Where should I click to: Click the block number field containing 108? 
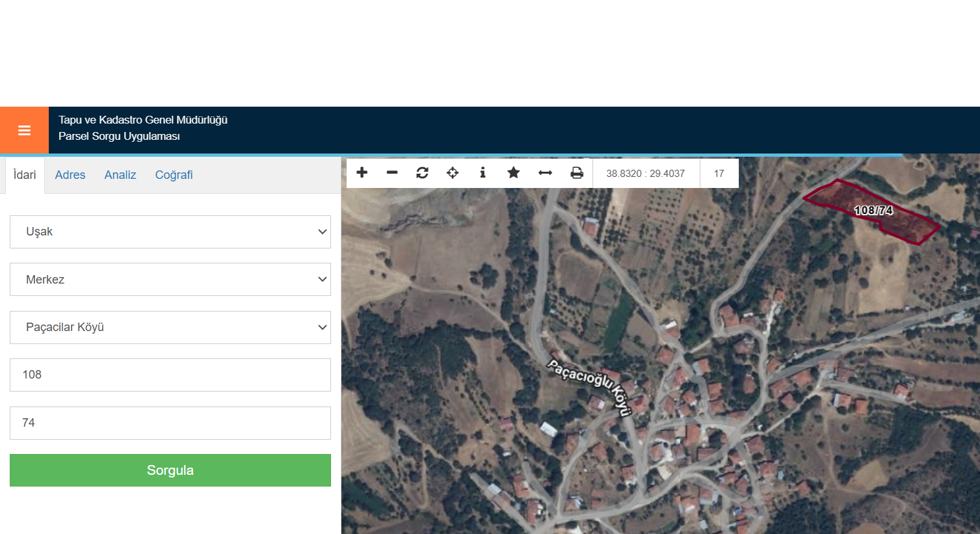coord(170,375)
